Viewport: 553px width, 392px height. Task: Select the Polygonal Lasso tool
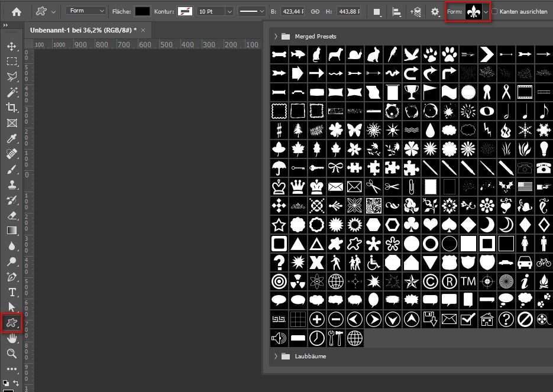(12, 76)
